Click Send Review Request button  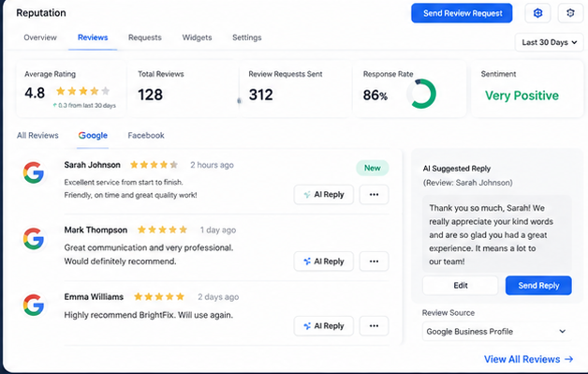point(462,13)
